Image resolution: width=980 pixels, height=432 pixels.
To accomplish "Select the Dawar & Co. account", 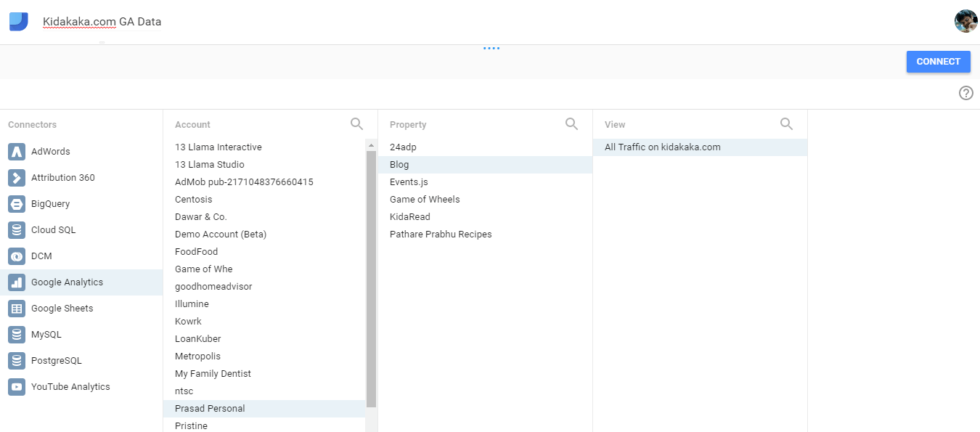I will pos(264,217).
